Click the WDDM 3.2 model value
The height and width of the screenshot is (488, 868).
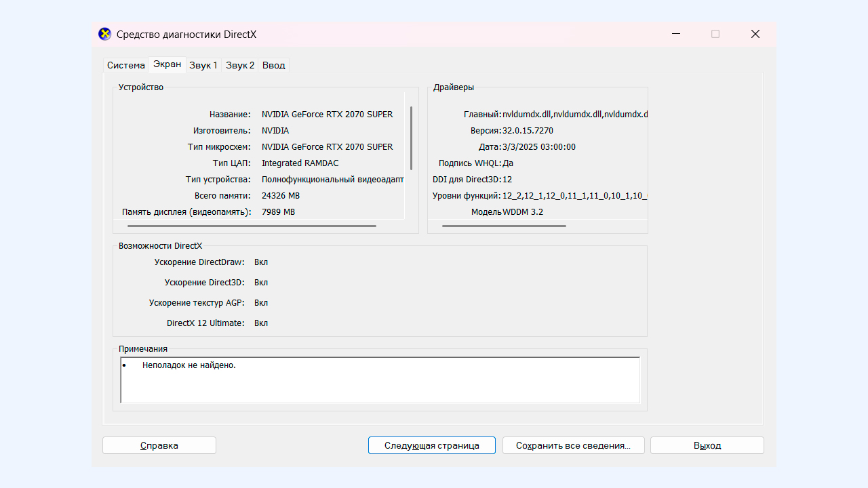point(523,212)
